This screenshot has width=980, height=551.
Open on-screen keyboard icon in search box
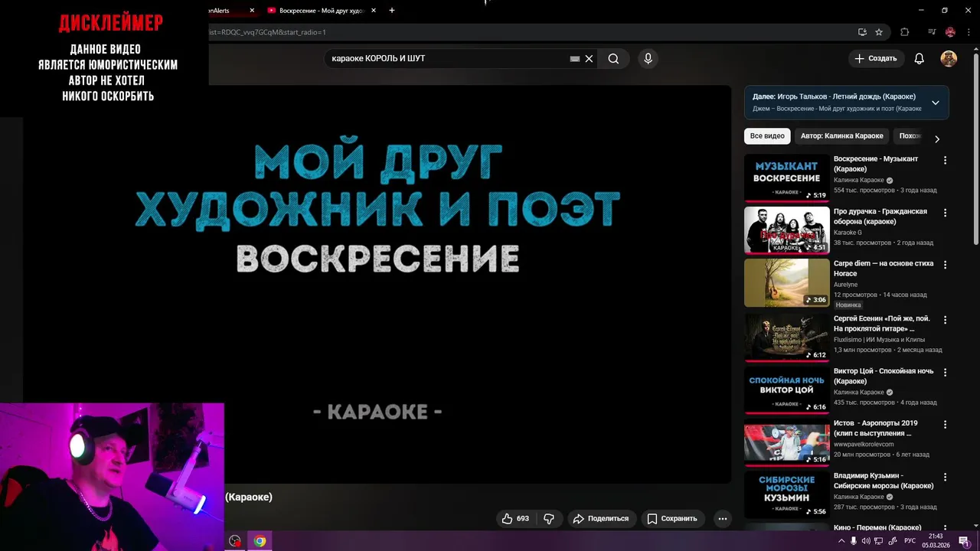click(x=575, y=59)
